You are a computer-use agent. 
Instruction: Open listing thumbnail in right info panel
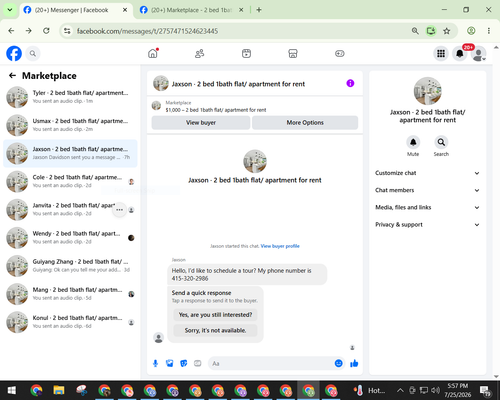pos(427,91)
